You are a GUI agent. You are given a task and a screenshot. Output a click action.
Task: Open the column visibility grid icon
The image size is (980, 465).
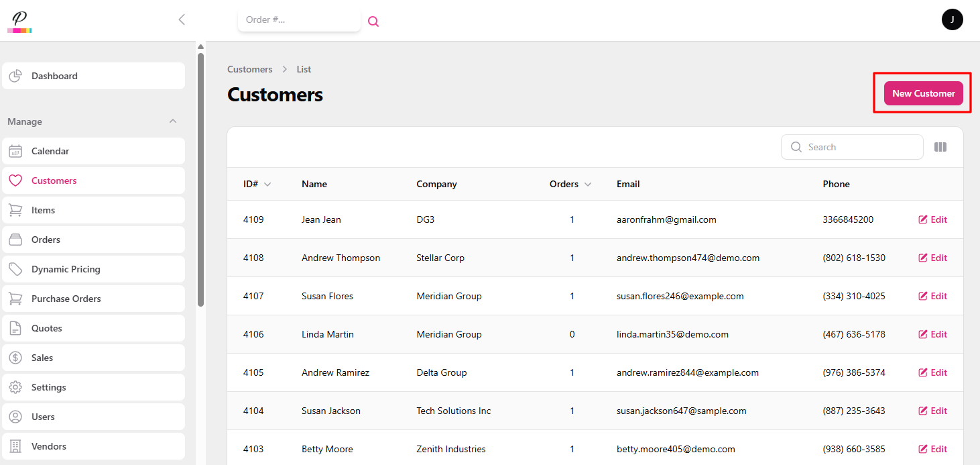(940, 147)
